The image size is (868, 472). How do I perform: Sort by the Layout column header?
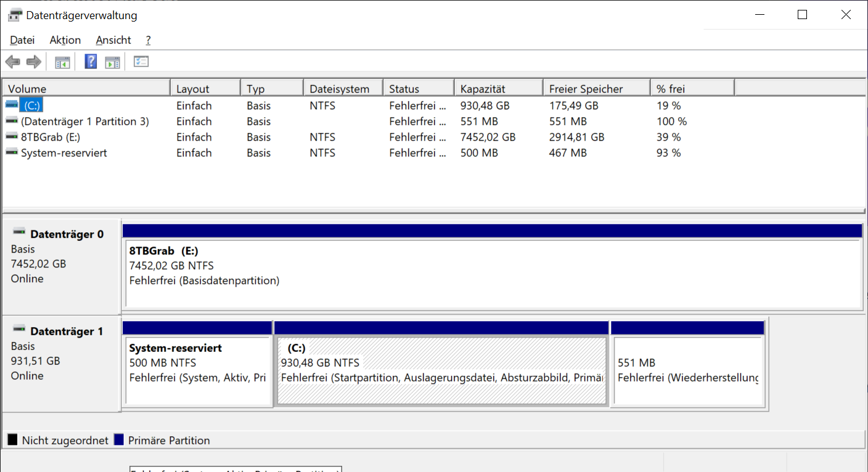[205, 89]
